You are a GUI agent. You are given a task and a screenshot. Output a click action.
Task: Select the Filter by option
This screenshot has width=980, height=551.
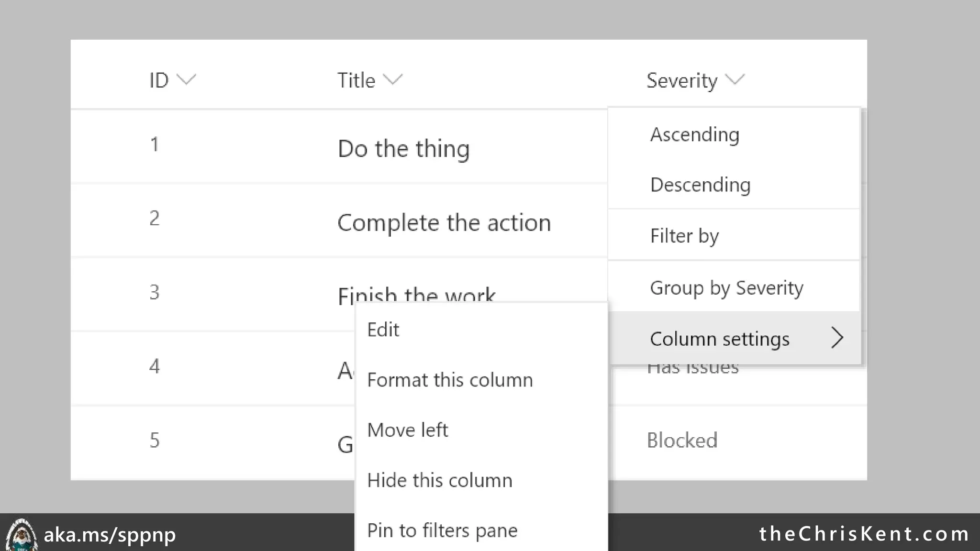(684, 236)
